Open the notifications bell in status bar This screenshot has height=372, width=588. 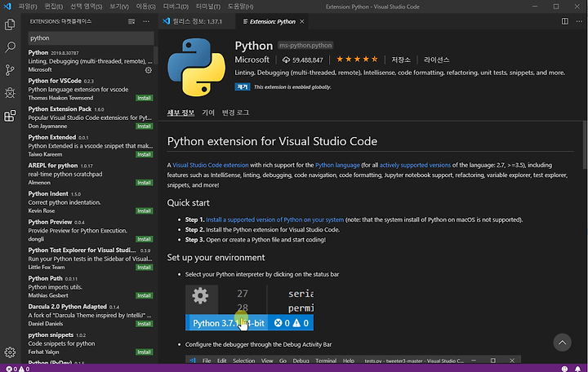pyautogui.click(x=578, y=369)
